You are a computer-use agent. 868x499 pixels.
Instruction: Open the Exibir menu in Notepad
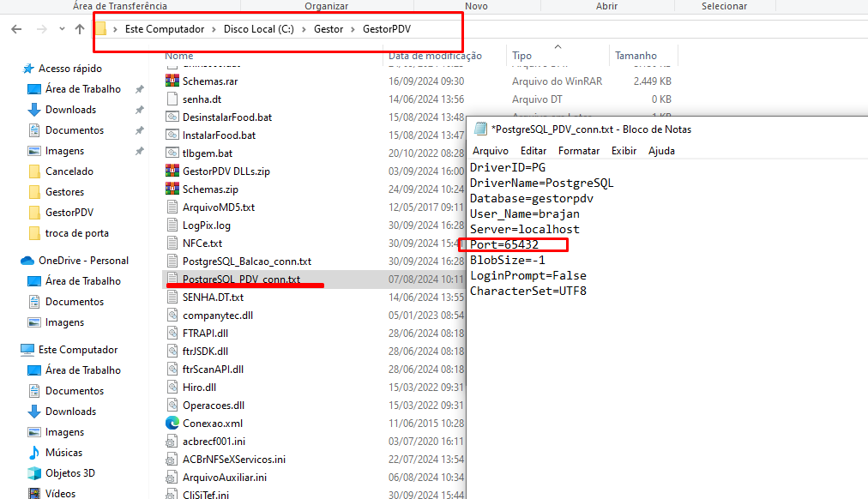coord(624,150)
